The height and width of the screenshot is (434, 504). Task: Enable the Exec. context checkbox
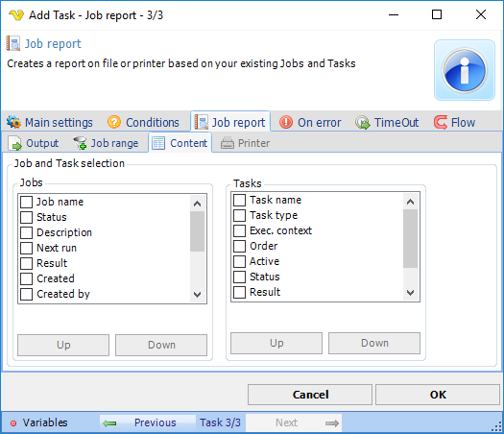pos(239,230)
